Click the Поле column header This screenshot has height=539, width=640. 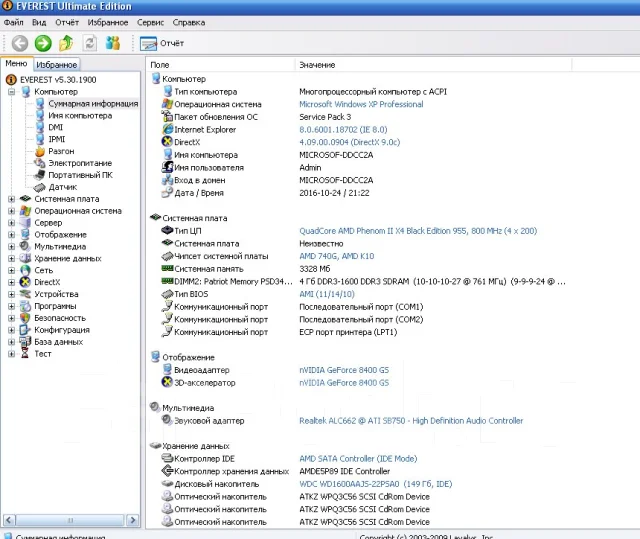220,64
